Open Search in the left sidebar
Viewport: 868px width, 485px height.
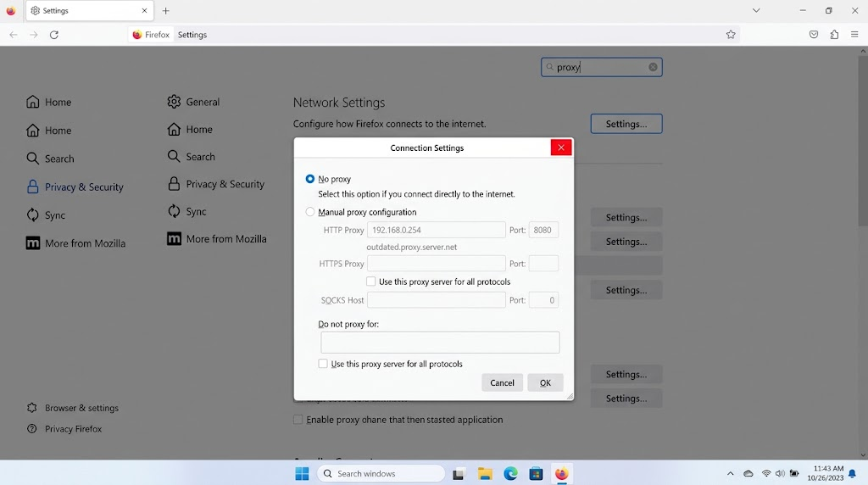[x=50, y=159]
